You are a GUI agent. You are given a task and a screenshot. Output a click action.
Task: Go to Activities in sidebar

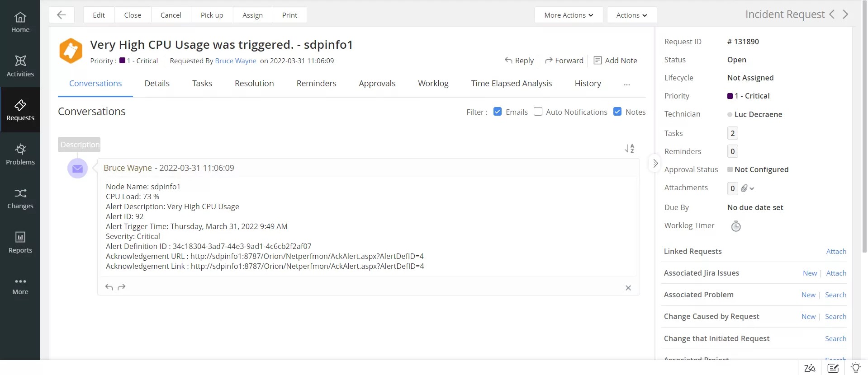[x=20, y=66]
